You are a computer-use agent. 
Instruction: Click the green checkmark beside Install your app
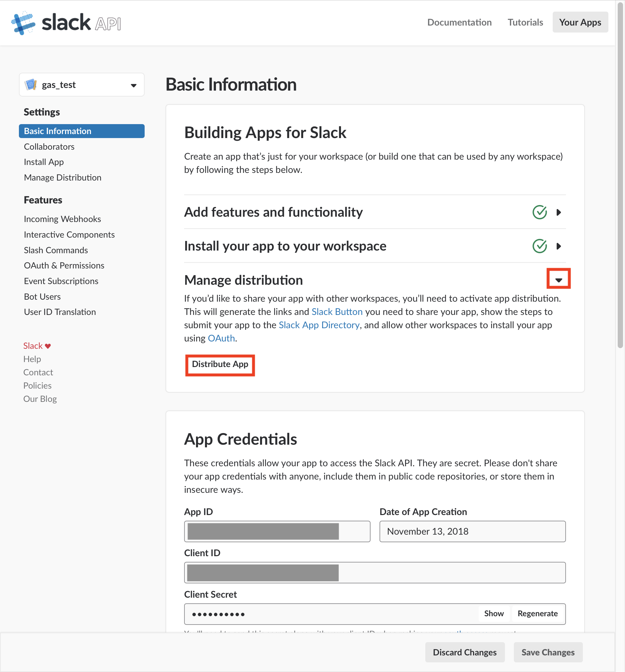tap(539, 246)
